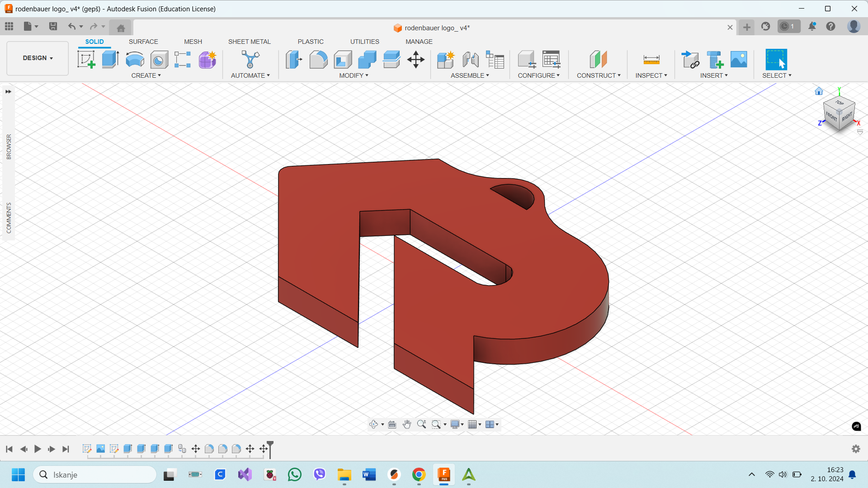Open the COMMENTS side panel
868x488 pixels.
[x=9, y=218]
